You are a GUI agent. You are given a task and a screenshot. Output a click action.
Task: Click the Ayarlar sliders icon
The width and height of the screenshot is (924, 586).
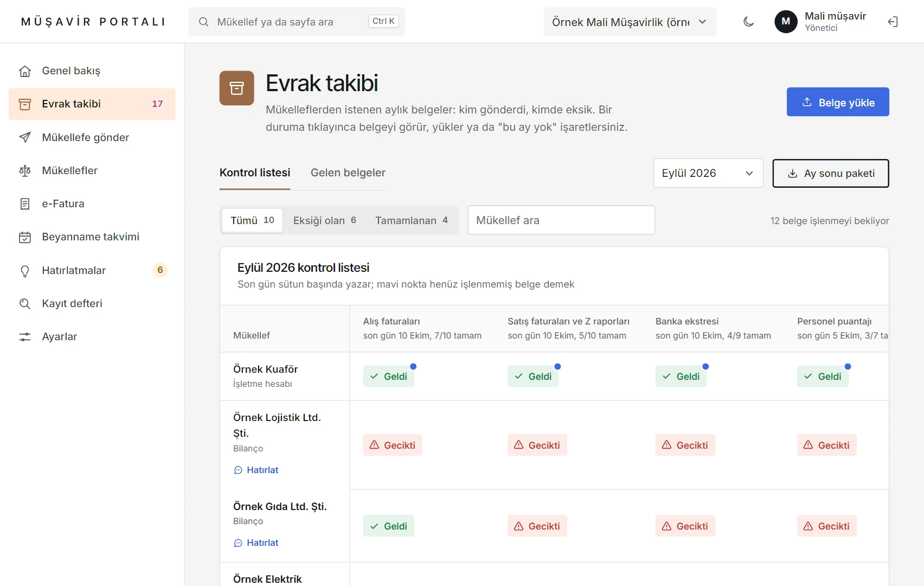tap(25, 337)
